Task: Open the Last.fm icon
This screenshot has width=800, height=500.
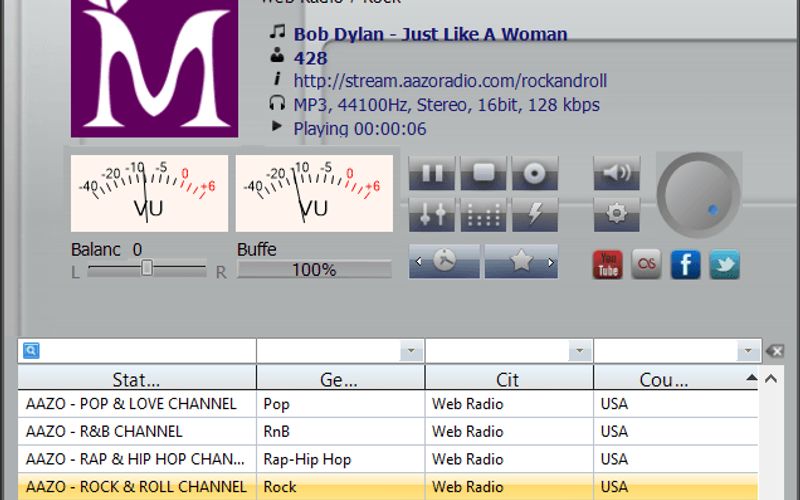Action: (x=647, y=264)
